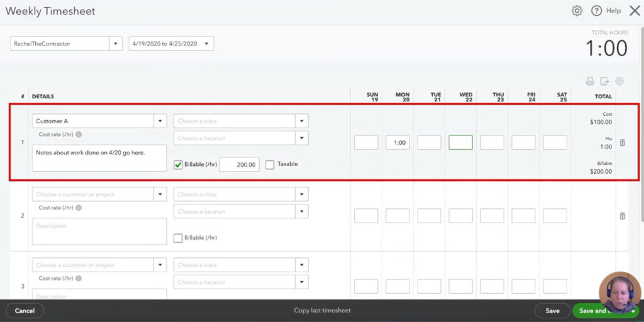Delete row 1 with trash icon
This screenshot has height=322, width=644.
click(x=622, y=143)
